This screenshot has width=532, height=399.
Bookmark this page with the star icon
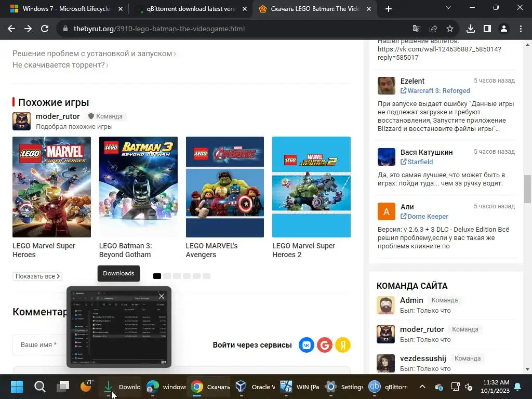450,29
